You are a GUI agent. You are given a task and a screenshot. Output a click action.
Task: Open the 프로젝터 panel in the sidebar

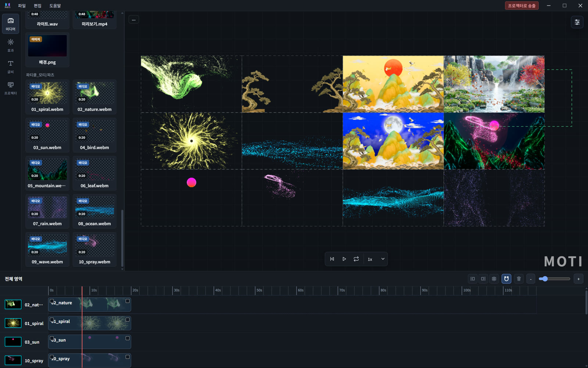[11, 88]
